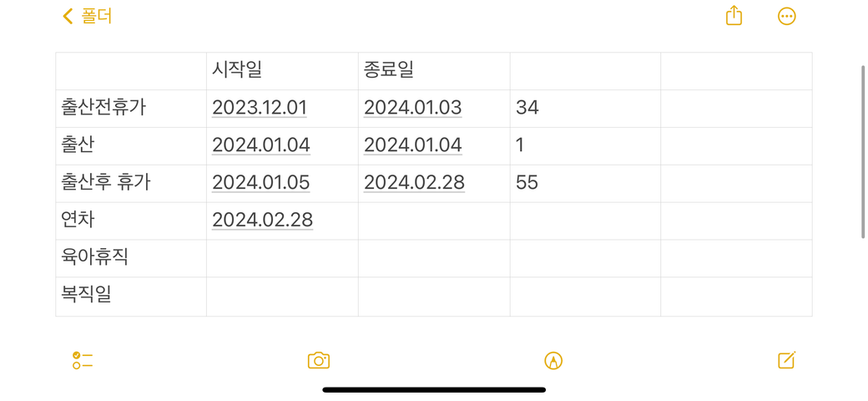Tap the 2024.01.03 end date link
The width and height of the screenshot is (868, 401).
click(412, 108)
